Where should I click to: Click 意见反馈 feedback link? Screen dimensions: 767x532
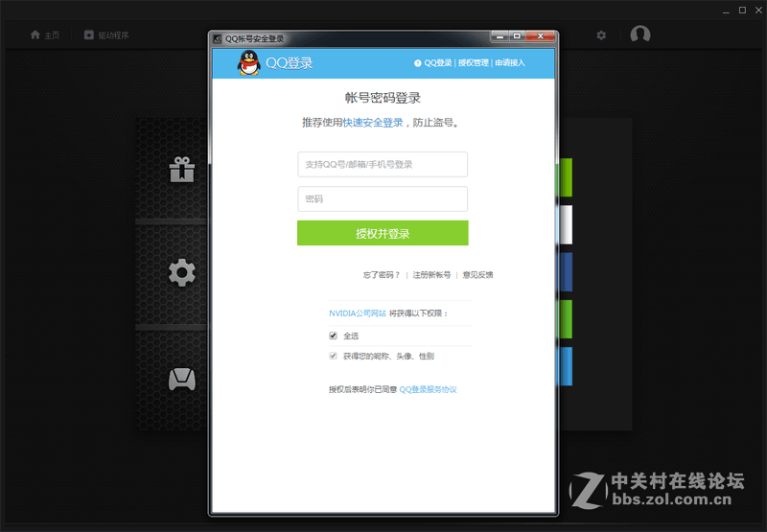coord(477,275)
